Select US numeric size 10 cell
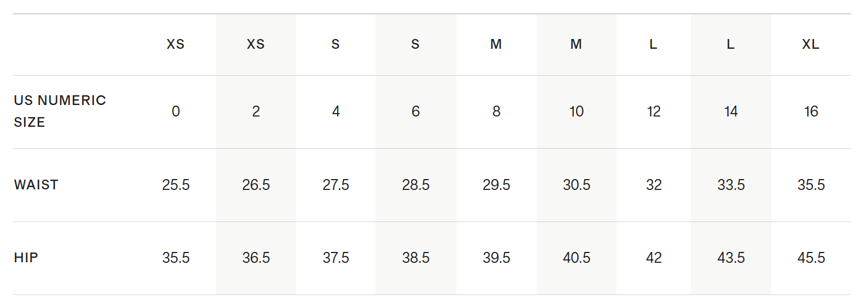Image resolution: width=868 pixels, height=303 pixels. (576, 111)
